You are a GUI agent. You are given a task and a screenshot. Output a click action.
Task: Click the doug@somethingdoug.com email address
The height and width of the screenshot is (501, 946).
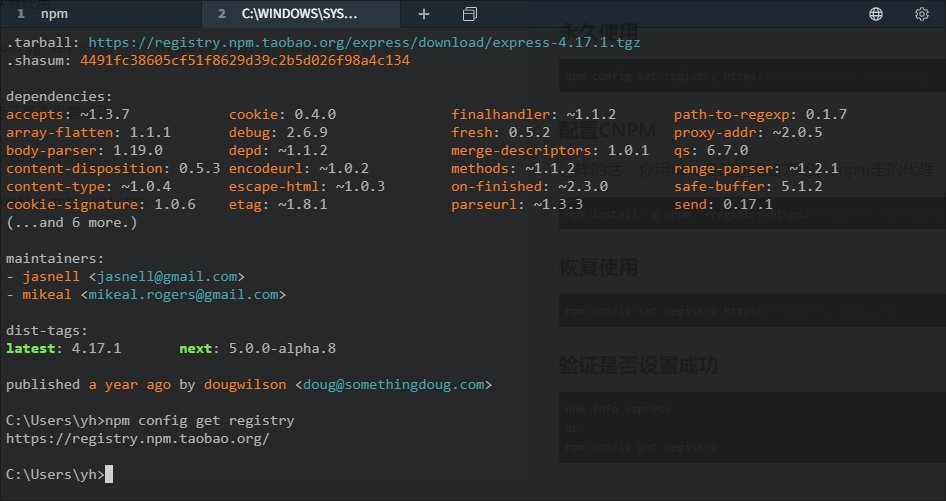394,385
